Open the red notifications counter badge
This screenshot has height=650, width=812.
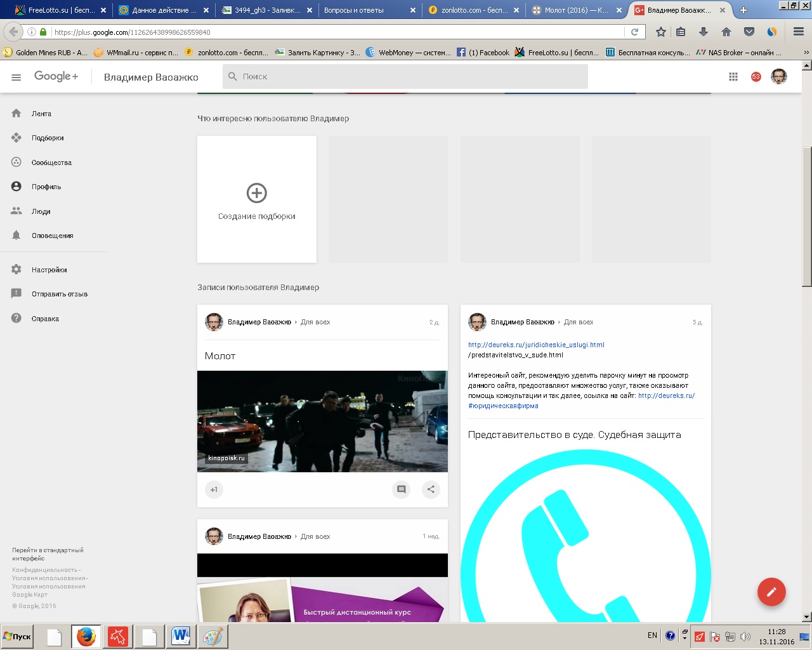(756, 77)
